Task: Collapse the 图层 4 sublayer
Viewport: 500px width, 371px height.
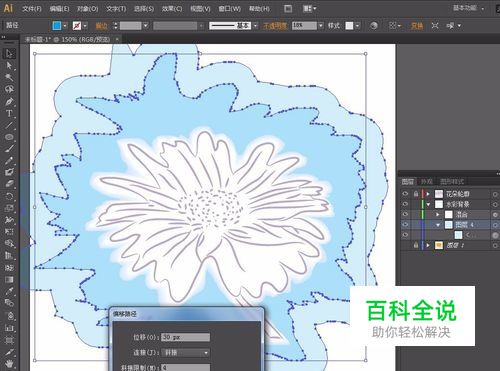Action: click(438, 225)
